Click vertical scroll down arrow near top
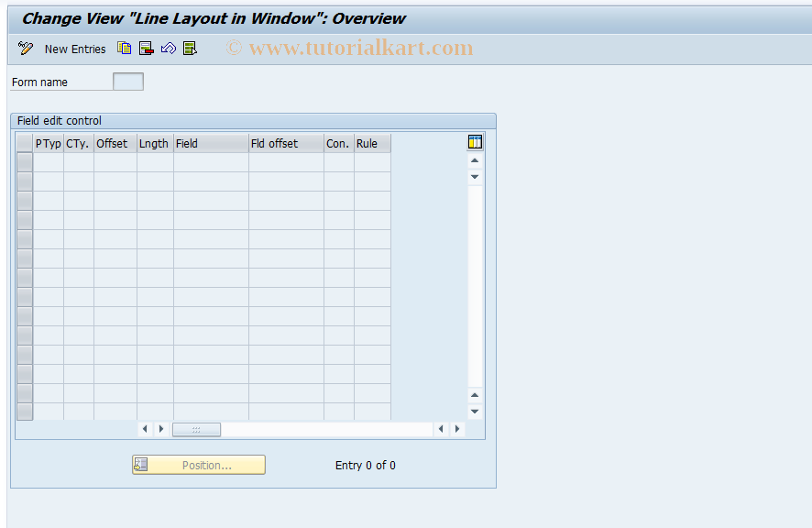This screenshot has height=528, width=812. [475, 177]
